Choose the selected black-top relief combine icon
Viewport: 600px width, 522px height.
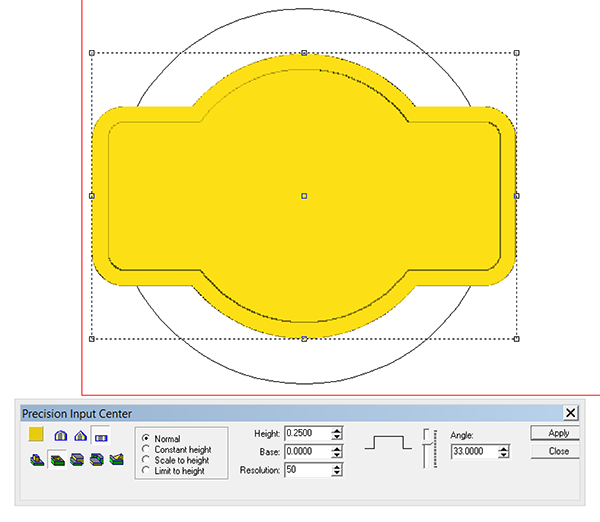[57, 460]
